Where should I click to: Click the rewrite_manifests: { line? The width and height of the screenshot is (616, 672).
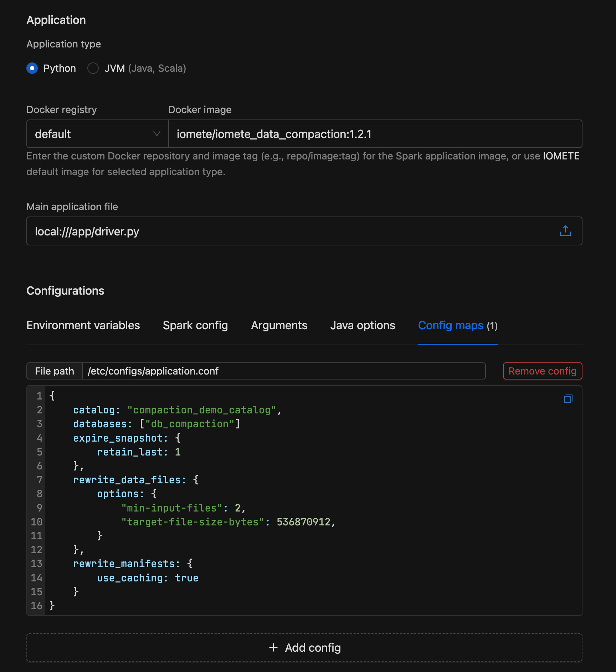point(133,564)
